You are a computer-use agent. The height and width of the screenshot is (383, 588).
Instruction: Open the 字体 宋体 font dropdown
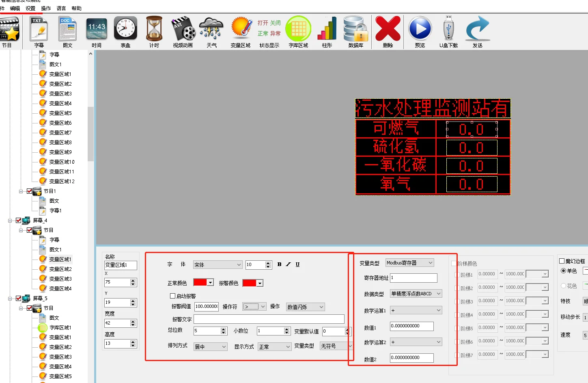tap(218, 264)
